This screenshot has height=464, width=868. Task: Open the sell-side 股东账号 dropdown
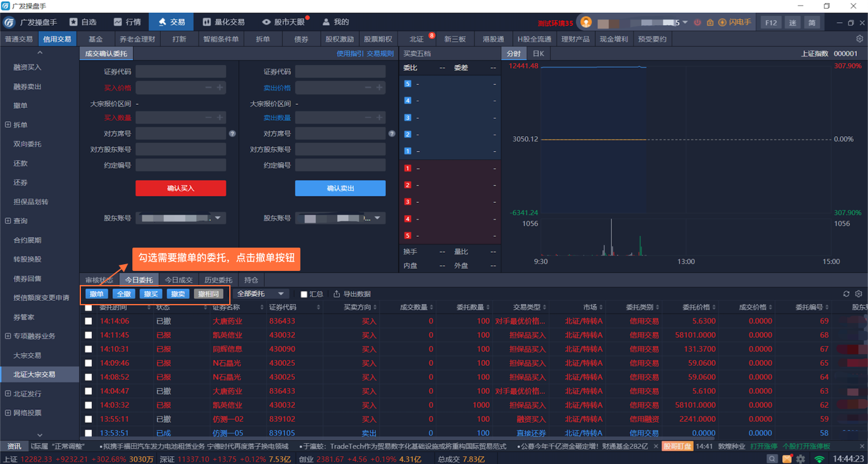(340, 218)
